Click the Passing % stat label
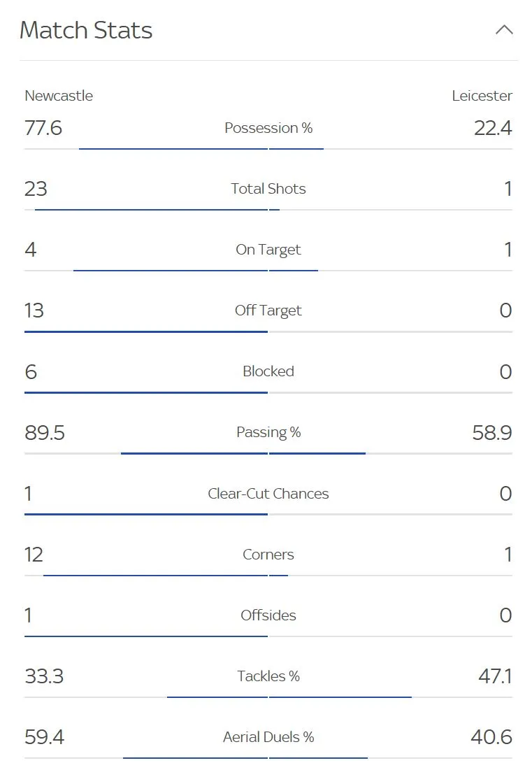This screenshot has width=532, height=763. tap(268, 432)
